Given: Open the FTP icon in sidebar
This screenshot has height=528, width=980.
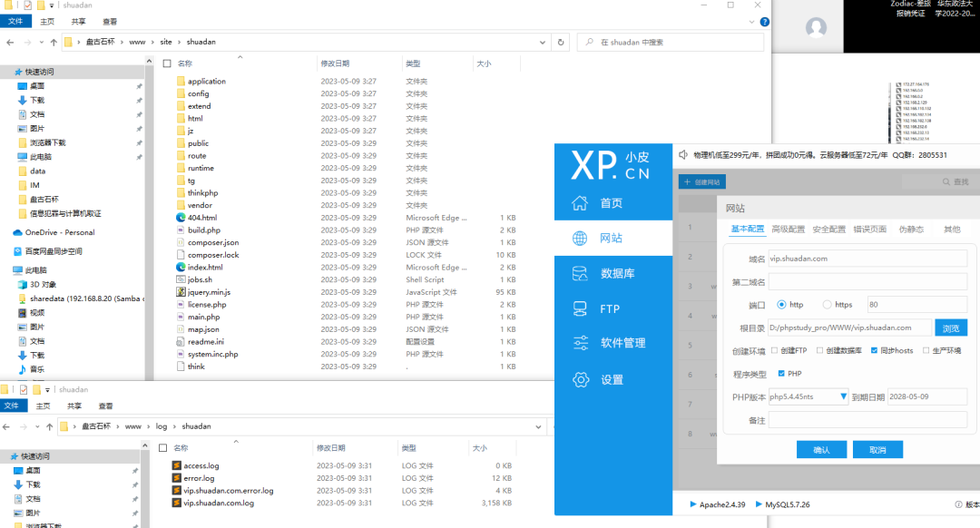Looking at the screenshot, I should pyautogui.click(x=580, y=308).
